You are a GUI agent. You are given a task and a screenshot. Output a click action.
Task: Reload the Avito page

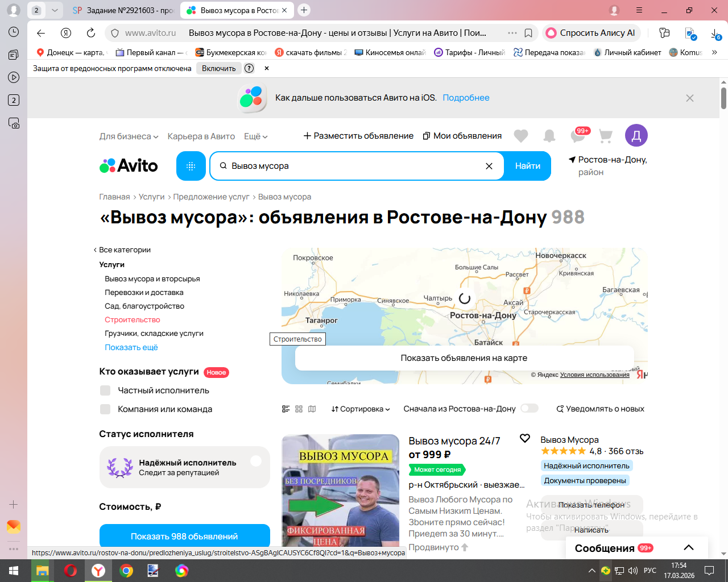pos(91,33)
